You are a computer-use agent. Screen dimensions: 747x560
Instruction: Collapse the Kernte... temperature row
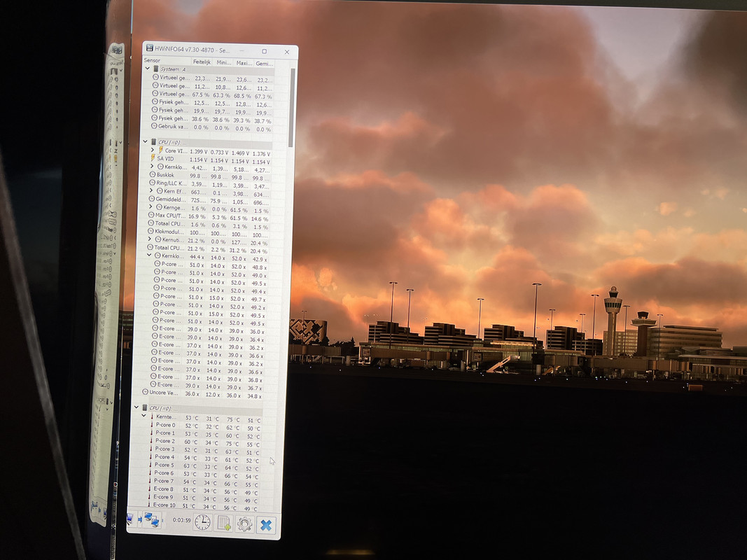click(144, 416)
